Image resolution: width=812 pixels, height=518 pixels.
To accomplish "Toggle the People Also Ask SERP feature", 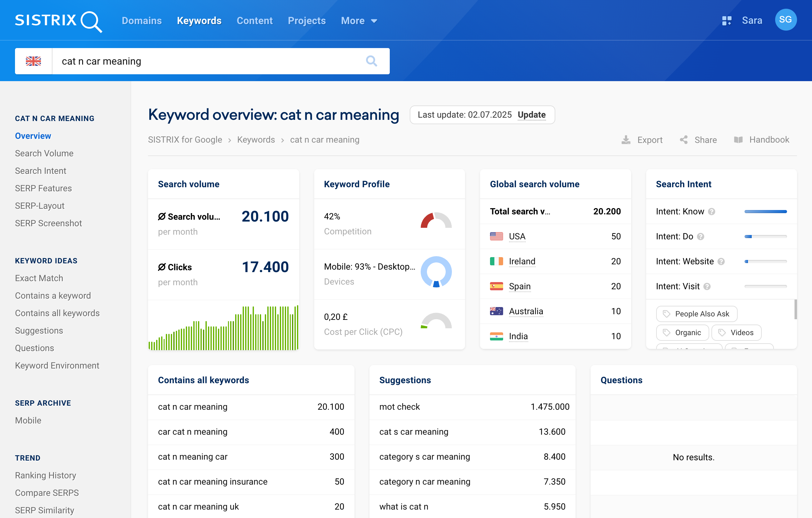I will tap(697, 314).
